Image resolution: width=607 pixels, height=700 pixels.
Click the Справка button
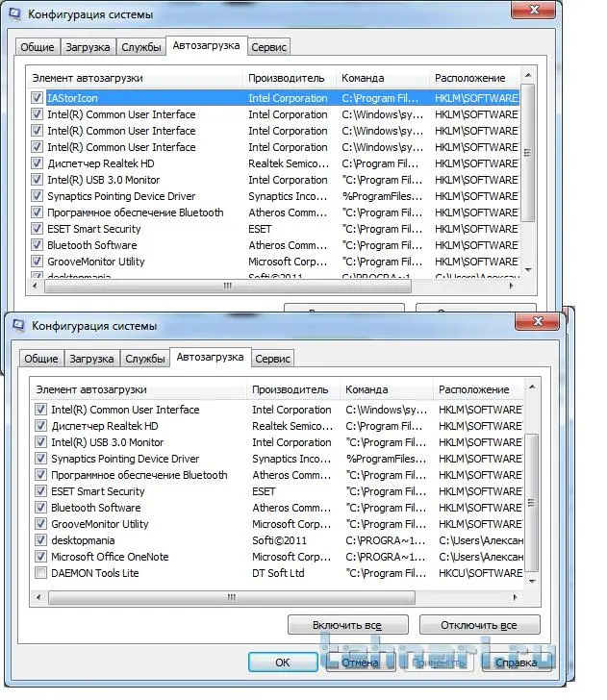pos(517,662)
